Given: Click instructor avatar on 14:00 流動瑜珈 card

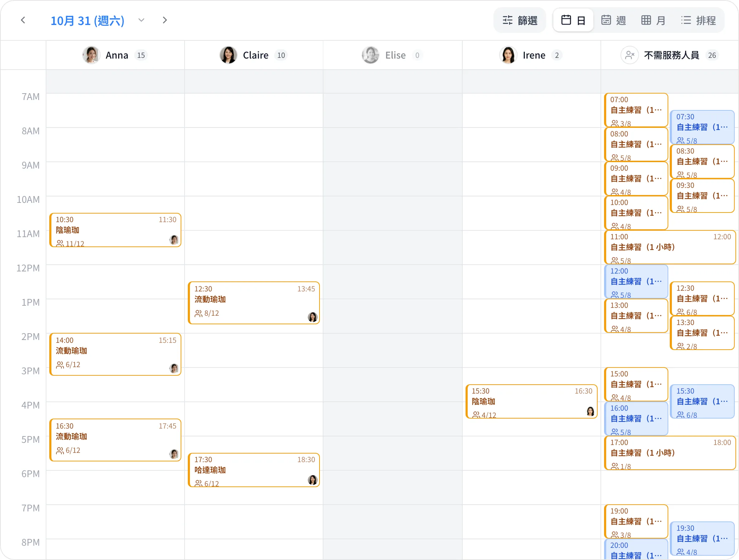Looking at the screenshot, I should [174, 368].
